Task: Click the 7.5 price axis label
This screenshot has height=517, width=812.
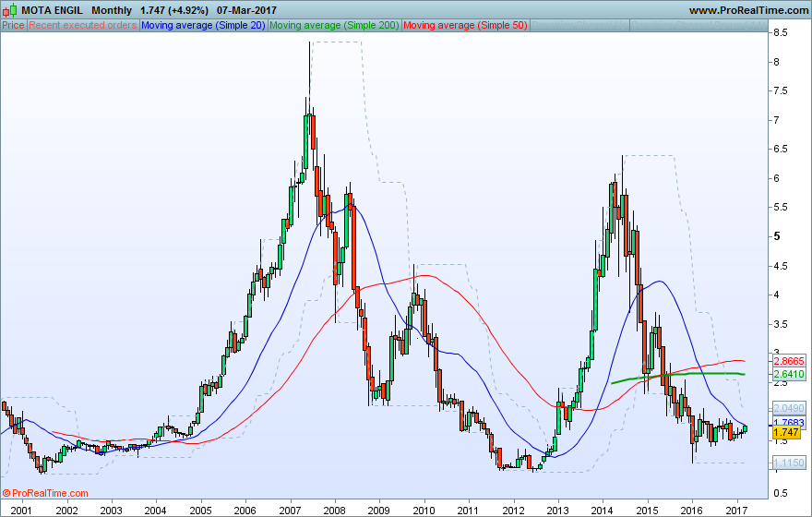Action: (781, 91)
